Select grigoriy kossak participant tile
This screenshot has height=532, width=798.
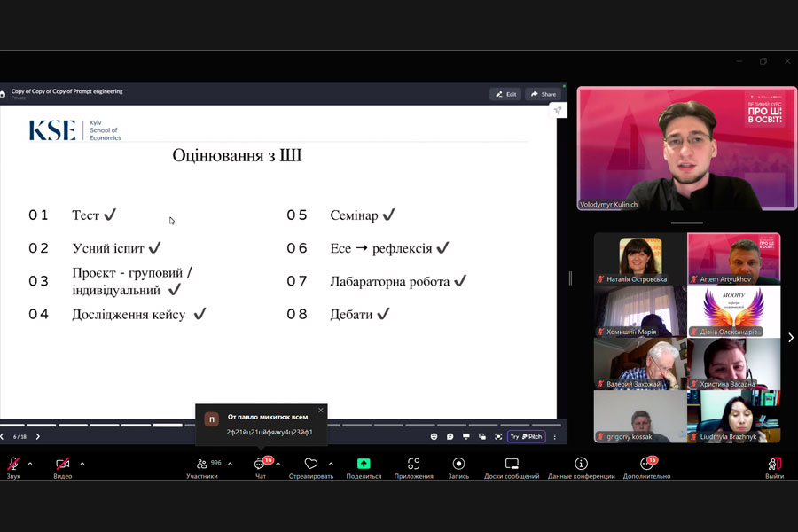(640, 417)
